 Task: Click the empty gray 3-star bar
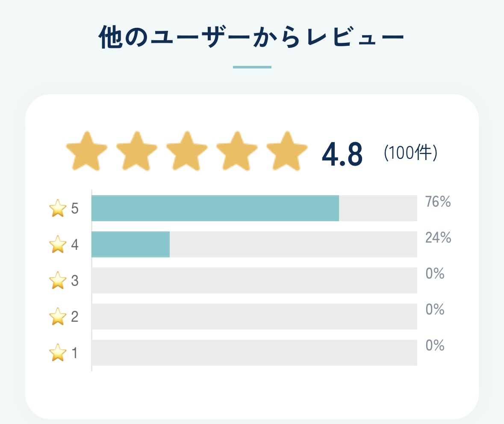coord(255,280)
